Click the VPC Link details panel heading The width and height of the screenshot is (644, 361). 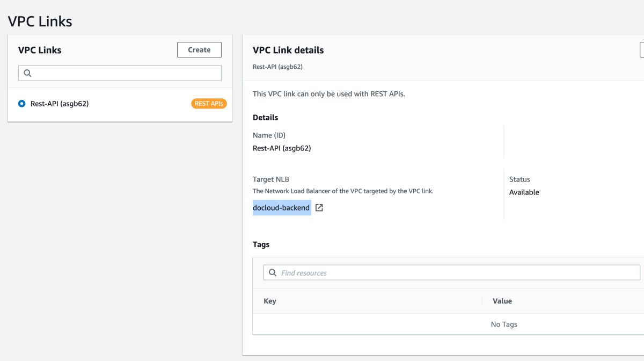288,50
